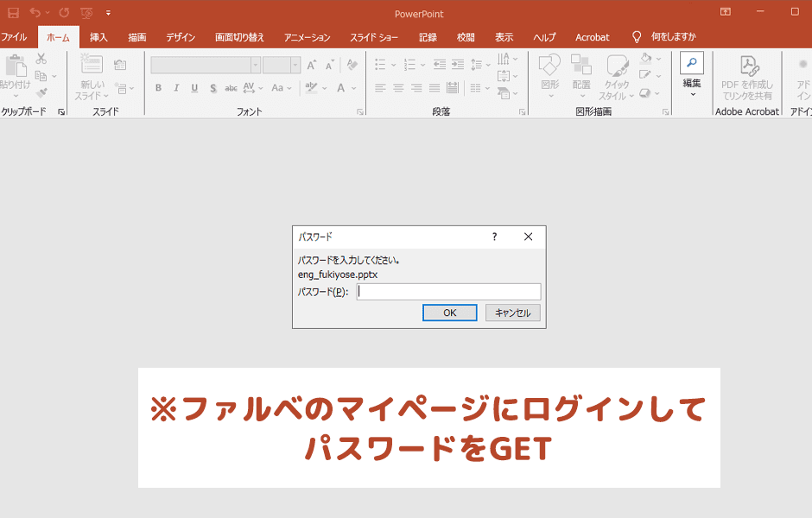The image size is (812, 518).
Task: Toggle Italic formatting button
Action: point(176,88)
